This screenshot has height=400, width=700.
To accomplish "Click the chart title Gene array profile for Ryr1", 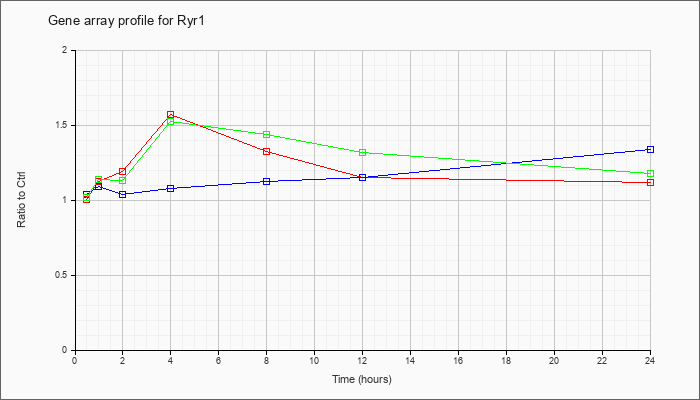I will [126, 21].
